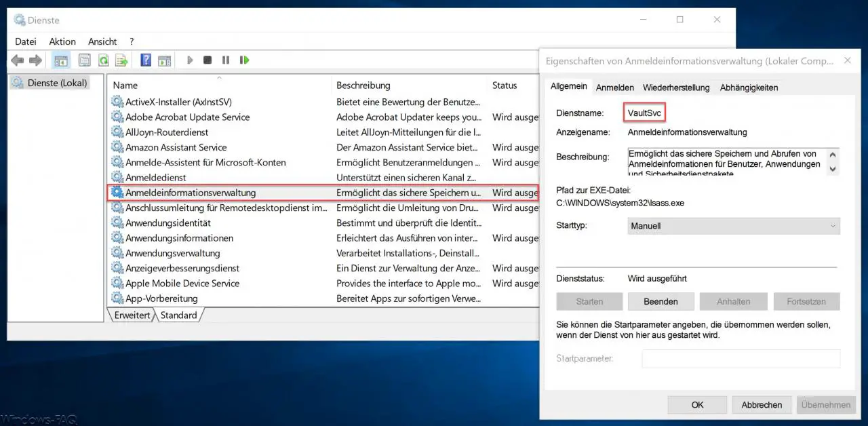Select Dienste (Lokal) in the tree pane
The image size is (868, 426).
[50, 83]
